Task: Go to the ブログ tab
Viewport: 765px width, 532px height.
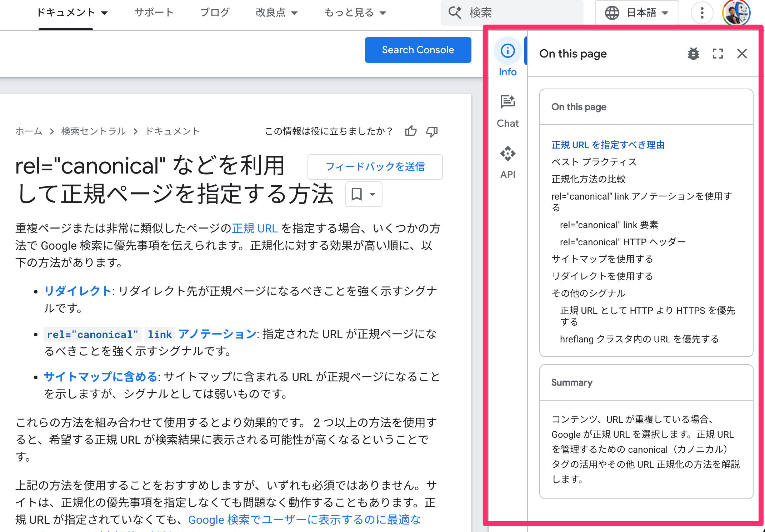Action: coord(215,13)
